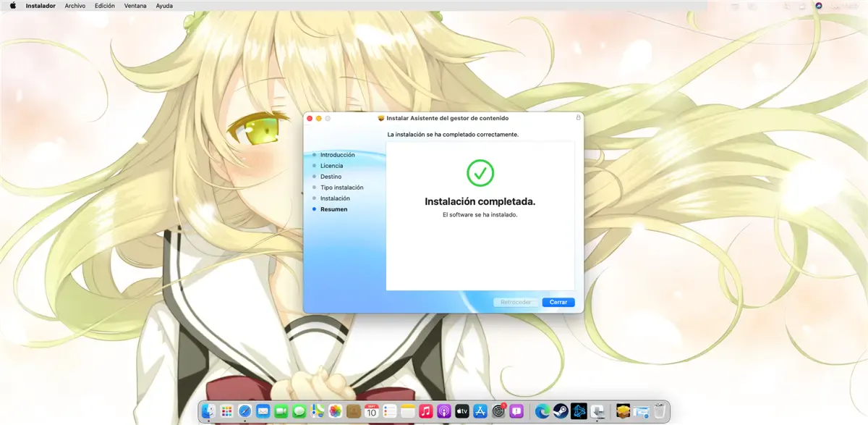Select the Tipo instalación step
Viewport: 868px width, 425px height.
pyautogui.click(x=342, y=188)
